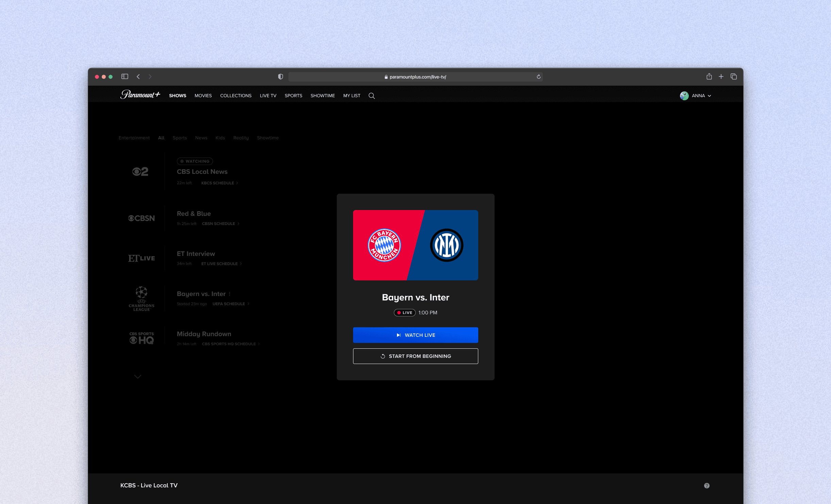Image resolution: width=831 pixels, height=504 pixels.
Task: Open the SPORTS menu item
Action: click(x=293, y=96)
